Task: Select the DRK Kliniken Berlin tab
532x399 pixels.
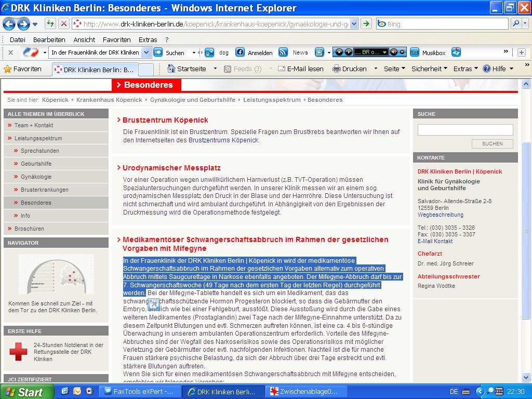Action: pos(96,70)
